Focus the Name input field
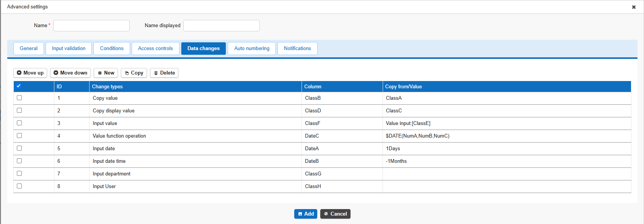This screenshot has height=224, width=644. [x=91, y=26]
